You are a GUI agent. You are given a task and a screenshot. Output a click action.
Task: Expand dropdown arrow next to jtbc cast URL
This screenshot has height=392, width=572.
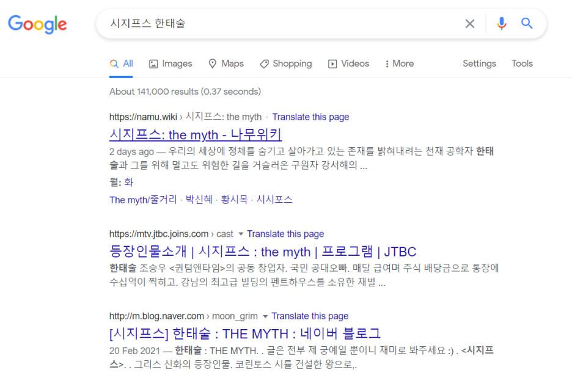(x=241, y=234)
